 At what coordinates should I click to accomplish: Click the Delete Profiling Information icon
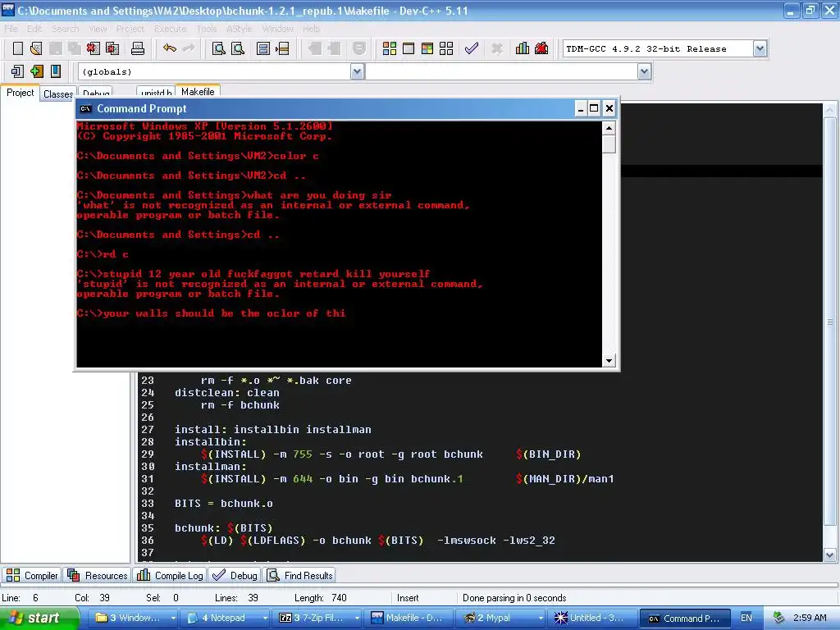point(541,48)
